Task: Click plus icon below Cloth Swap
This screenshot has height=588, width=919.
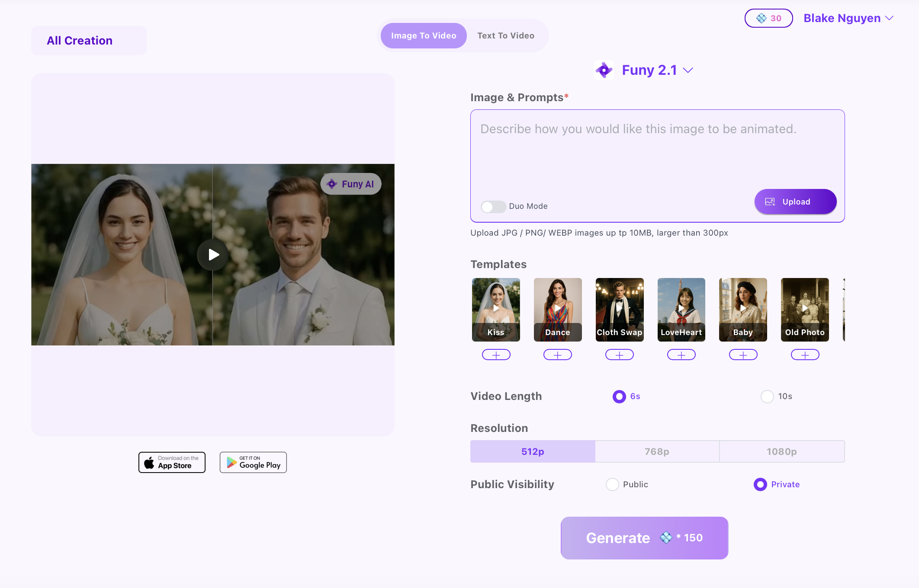Action: pyautogui.click(x=619, y=355)
